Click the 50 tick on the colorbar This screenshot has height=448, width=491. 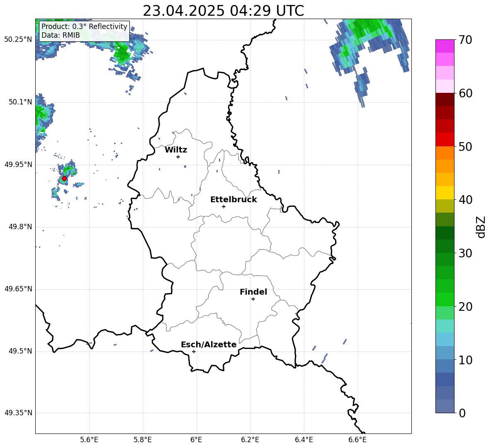tap(465, 147)
